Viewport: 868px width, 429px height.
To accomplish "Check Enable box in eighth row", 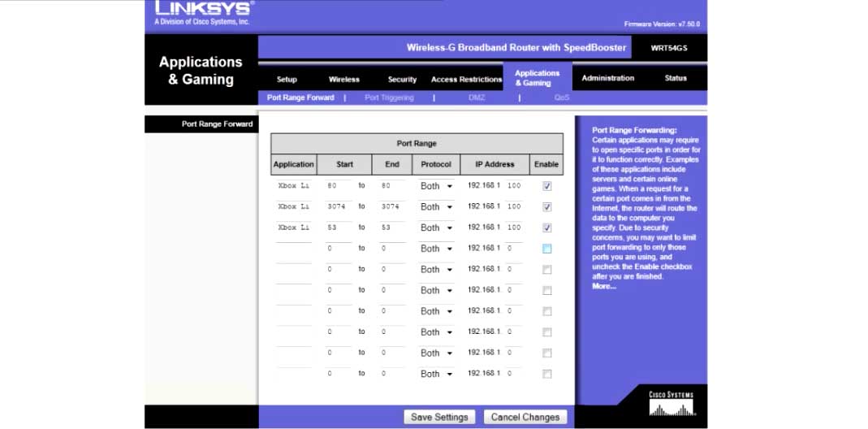I will (x=547, y=332).
